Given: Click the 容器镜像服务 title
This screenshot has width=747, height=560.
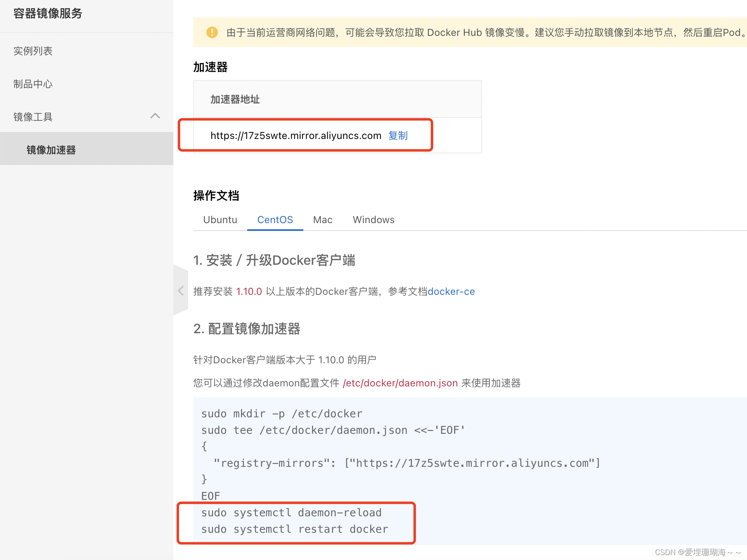Looking at the screenshot, I should click(x=48, y=14).
